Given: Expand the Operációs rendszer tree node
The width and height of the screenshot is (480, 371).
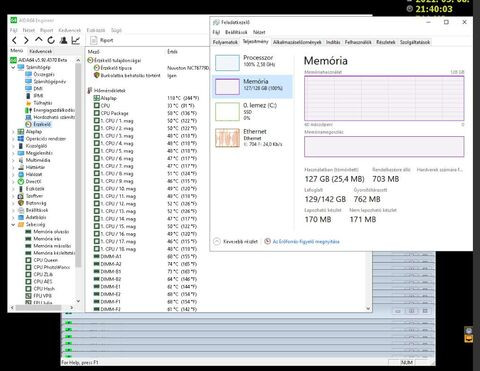Looking at the screenshot, I should pos(13,139).
